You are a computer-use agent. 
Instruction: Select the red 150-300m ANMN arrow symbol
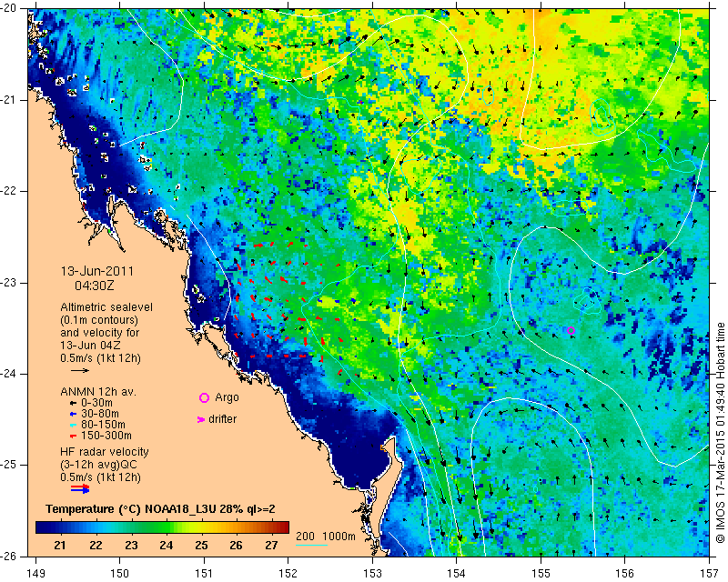tap(73, 436)
